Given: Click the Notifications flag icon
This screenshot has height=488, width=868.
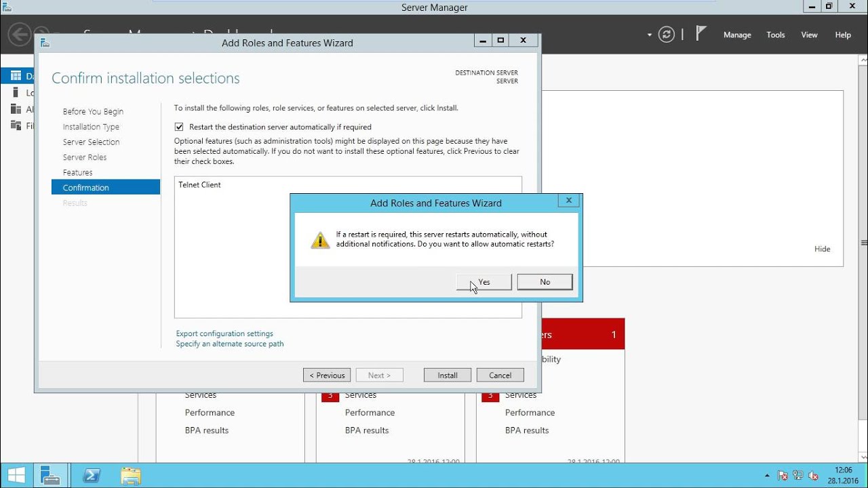Looking at the screenshot, I should (x=701, y=34).
